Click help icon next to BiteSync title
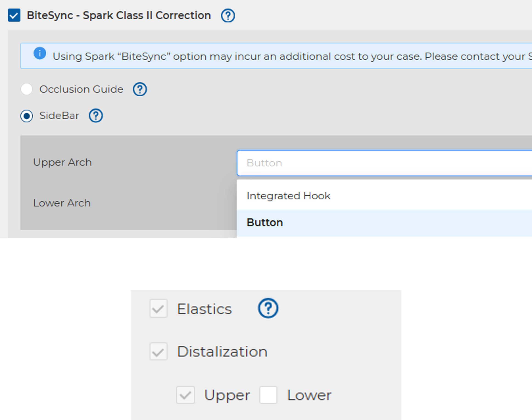532x420 pixels. [228, 16]
